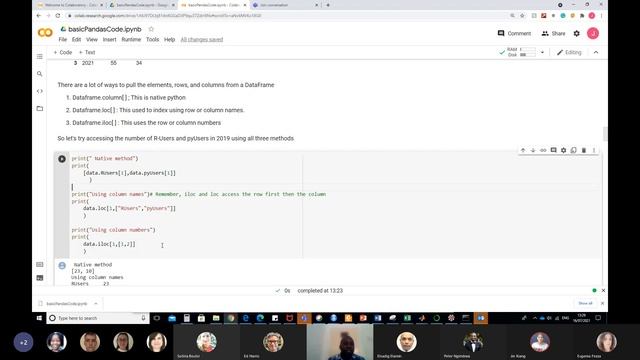Add a new Text cell
This screenshot has height=360, width=640.
(x=87, y=52)
